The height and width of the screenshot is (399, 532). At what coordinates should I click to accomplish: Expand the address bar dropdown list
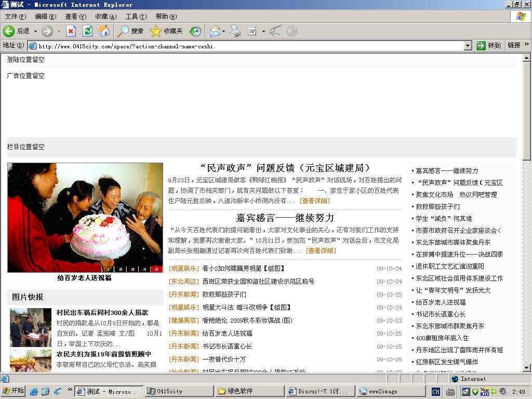pos(468,46)
